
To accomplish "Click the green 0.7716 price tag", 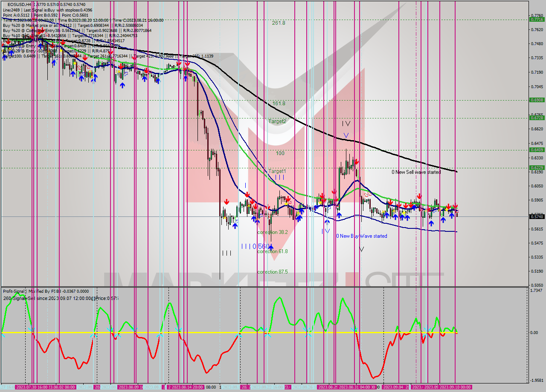I will coord(537,19).
